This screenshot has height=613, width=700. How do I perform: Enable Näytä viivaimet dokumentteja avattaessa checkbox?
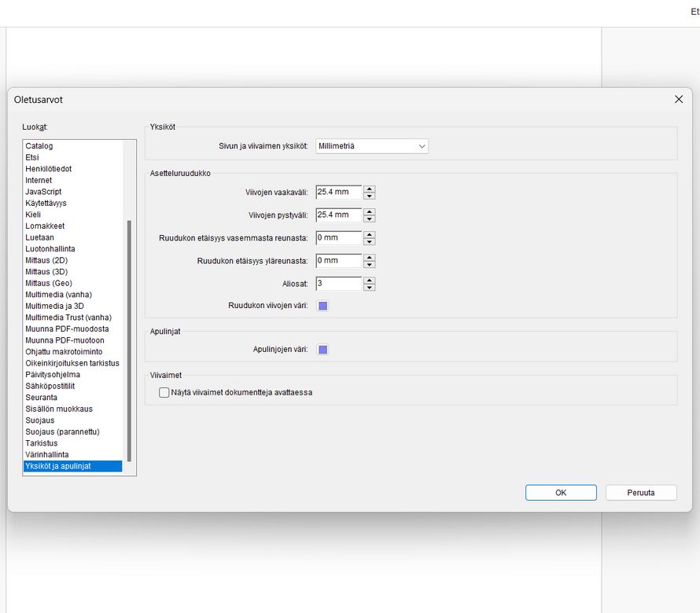[x=164, y=392]
